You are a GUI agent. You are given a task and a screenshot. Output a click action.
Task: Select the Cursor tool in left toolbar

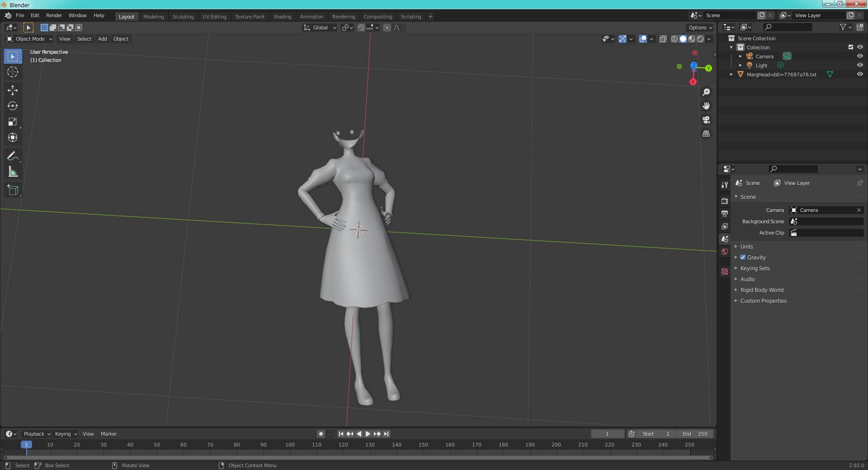coord(13,72)
